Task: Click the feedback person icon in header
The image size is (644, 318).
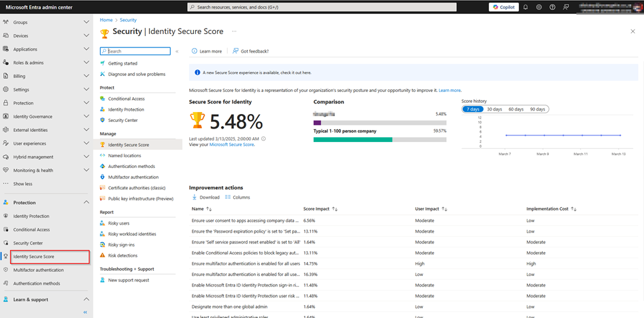Action: pyautogui.click(x=566, y=7)
